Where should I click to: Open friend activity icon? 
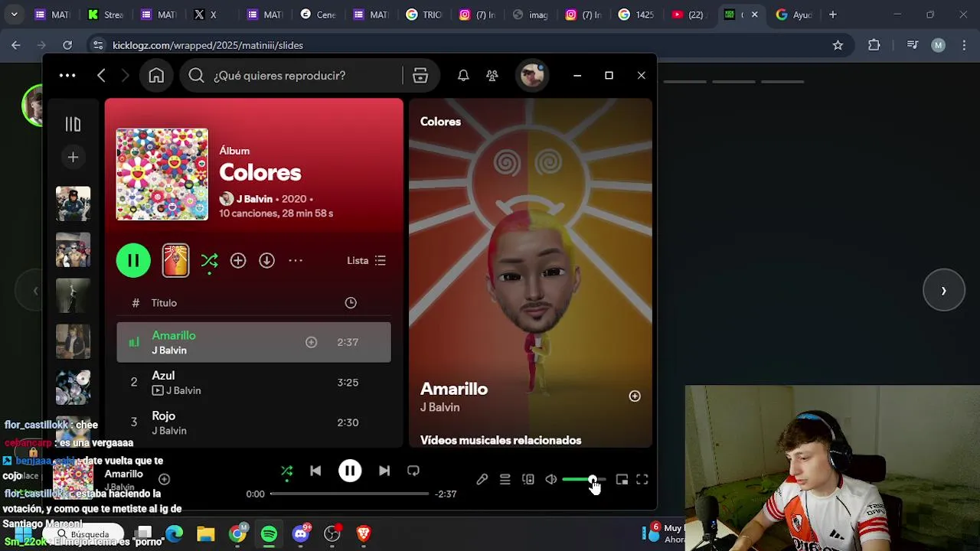pyautogui.click(x=492, y=75)
